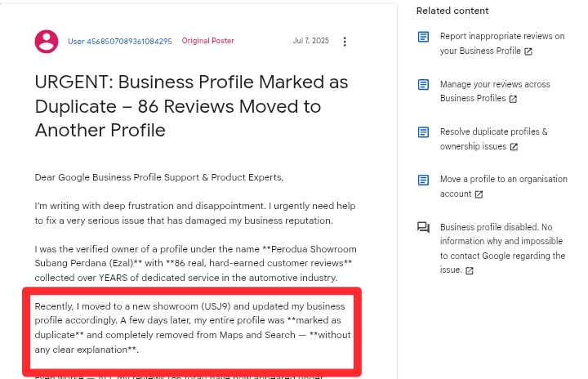Click external-link icon after Resolve duplicate profiles link

514,147
